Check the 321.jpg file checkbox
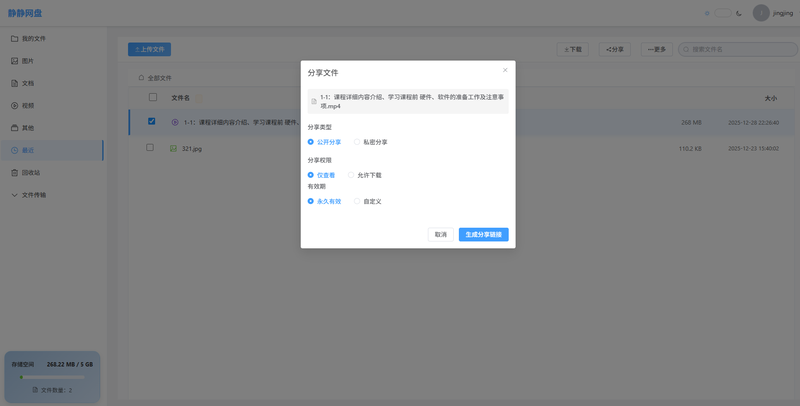Image resolution: width=800 pixels, height=406 pixels. [x=150, y=147]
